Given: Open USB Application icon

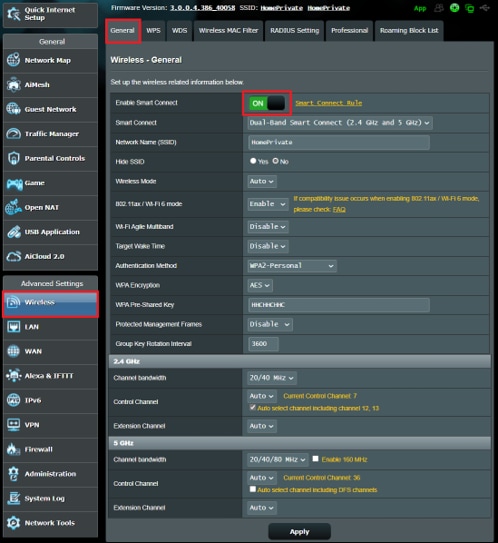Looking at the screenshot, I should tap(14, 232).
